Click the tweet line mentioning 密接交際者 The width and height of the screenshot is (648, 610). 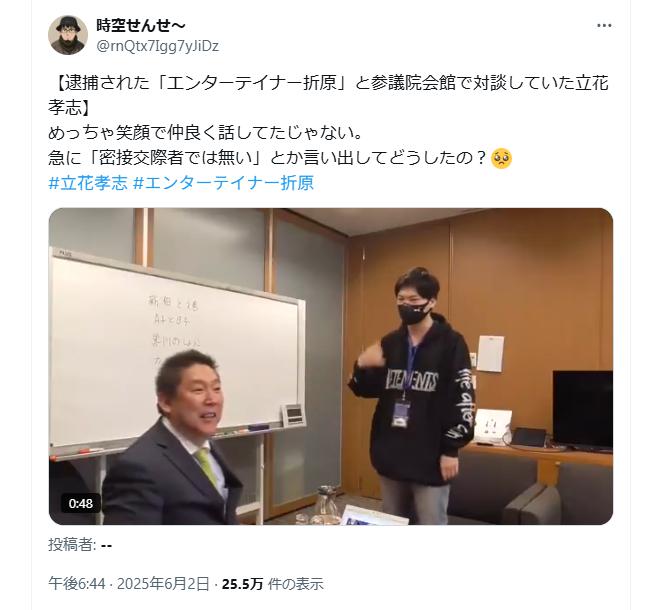pyautogui.click(x=267, y=158)
